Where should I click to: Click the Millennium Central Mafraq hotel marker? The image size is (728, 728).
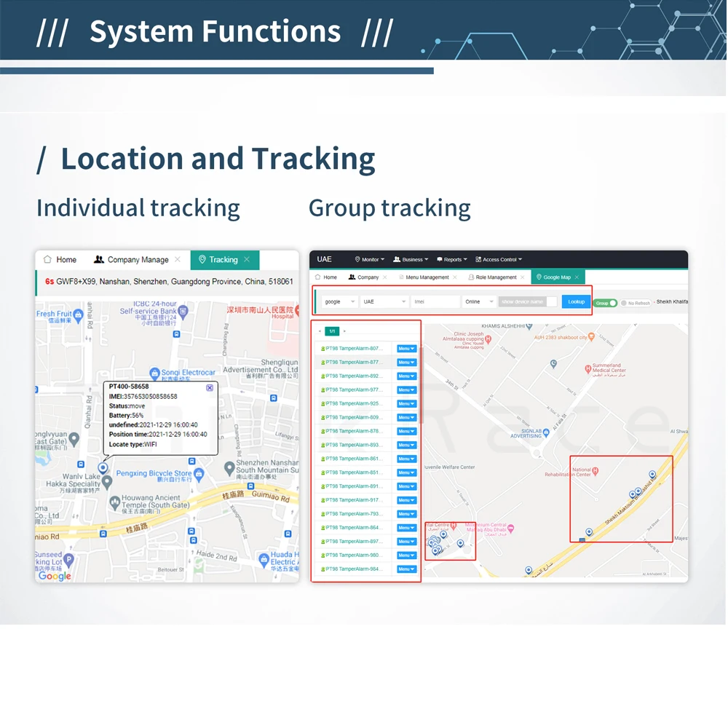[x=511, y=529]
